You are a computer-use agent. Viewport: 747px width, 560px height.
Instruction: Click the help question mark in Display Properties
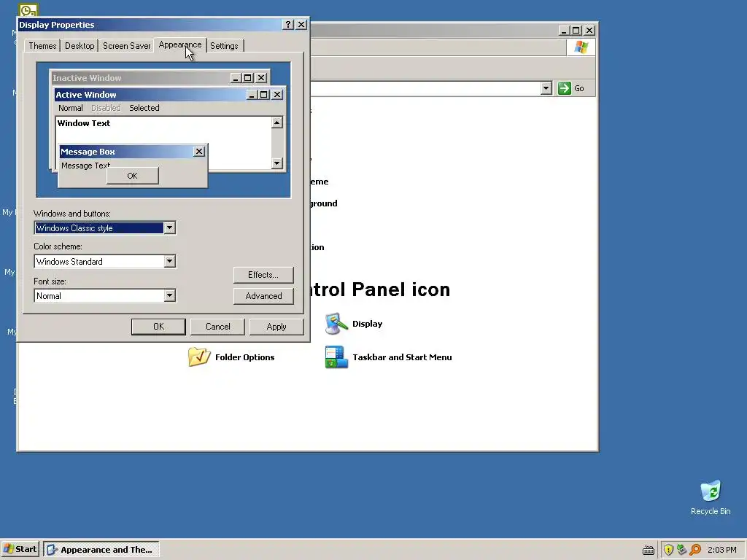(287, 24)
